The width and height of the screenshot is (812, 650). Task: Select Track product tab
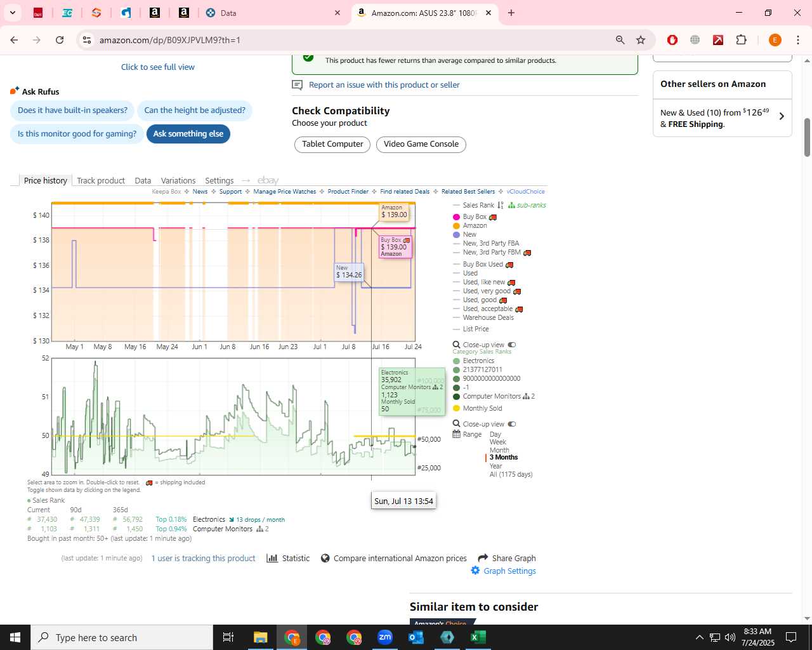tap(101, 180)
